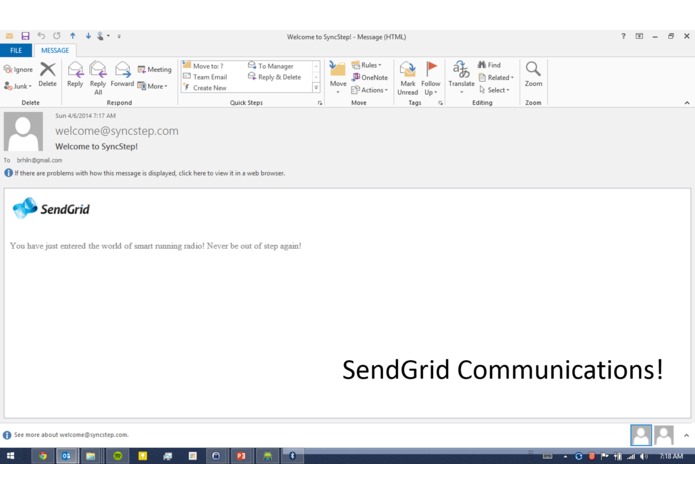
Task: Open the Actions dropdown
Action: click(x=370, y=89)
